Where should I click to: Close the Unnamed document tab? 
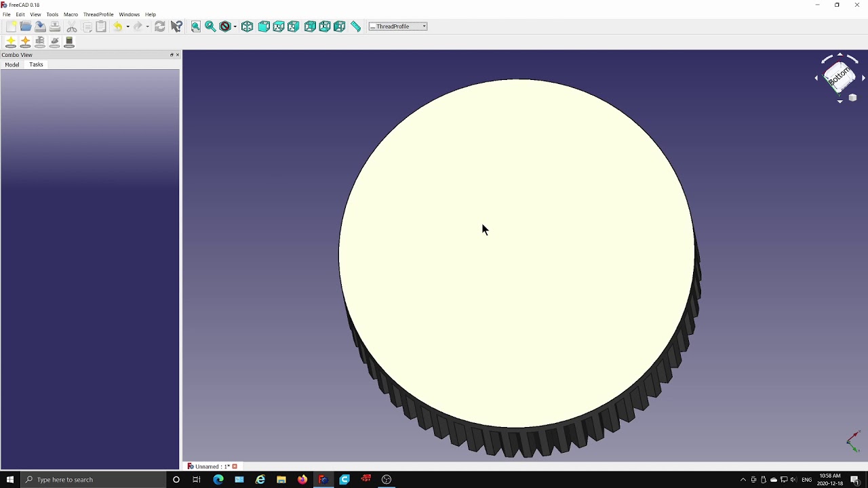point(235,466)
